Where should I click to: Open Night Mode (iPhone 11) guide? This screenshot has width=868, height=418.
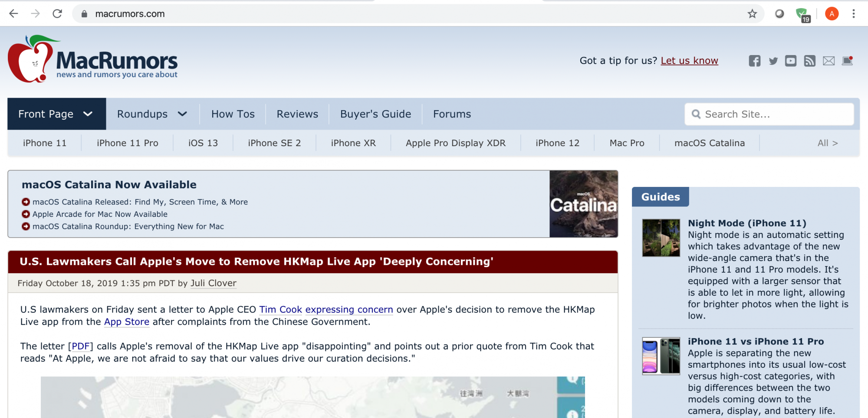tap(747, 223)
